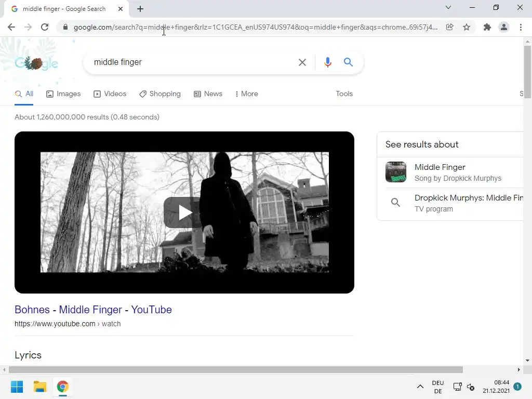Share this page from the address bar
Viewport: 532px width, 399px height.
click(449, 27)
